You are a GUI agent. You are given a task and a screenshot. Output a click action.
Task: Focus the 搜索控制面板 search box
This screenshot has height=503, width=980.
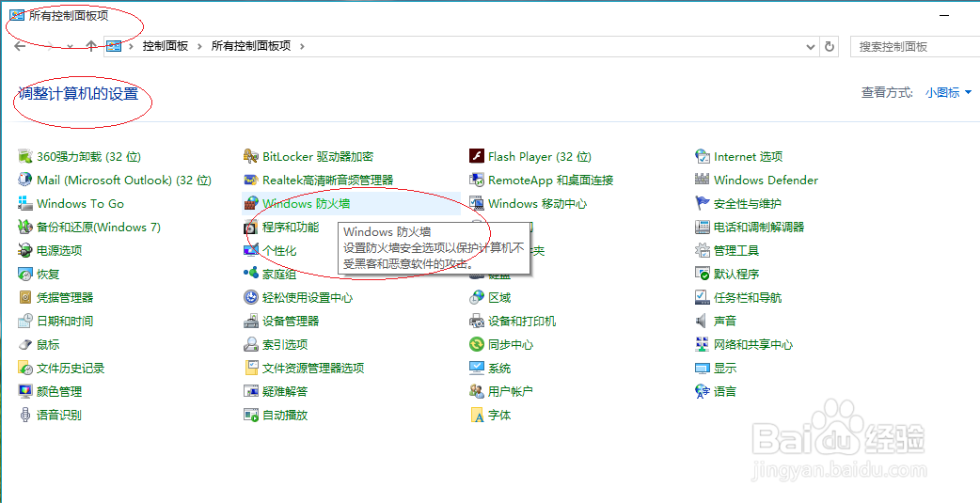coord(915,47)
